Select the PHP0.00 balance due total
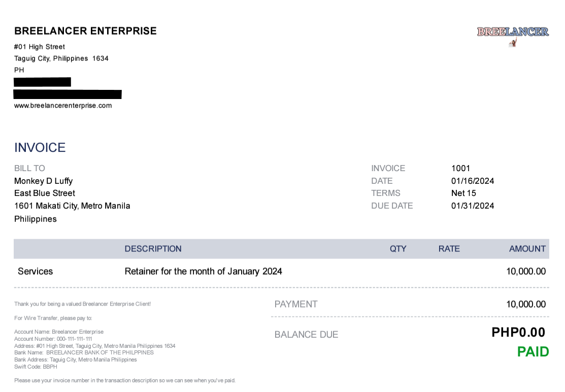This screenshot has height=392, width=565. click(518, 332)
